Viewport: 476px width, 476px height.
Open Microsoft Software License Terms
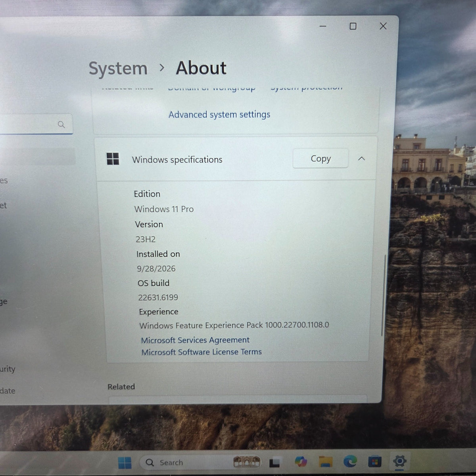202,352
